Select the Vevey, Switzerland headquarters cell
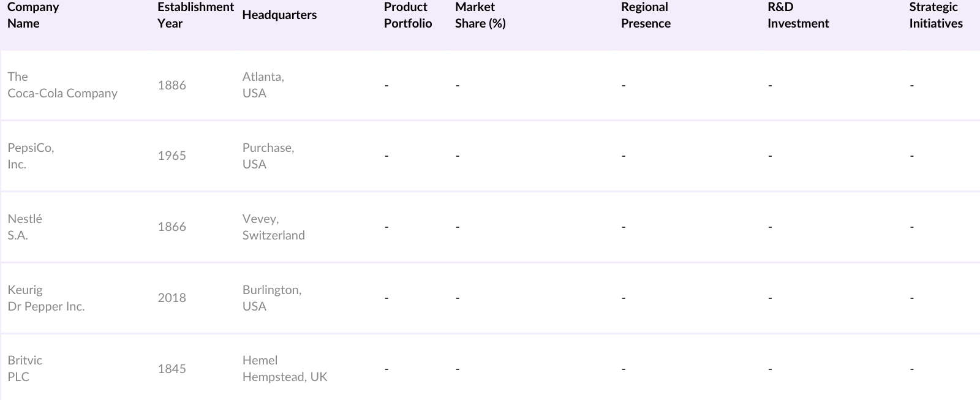Screen dimensions: 980x400 273,227
